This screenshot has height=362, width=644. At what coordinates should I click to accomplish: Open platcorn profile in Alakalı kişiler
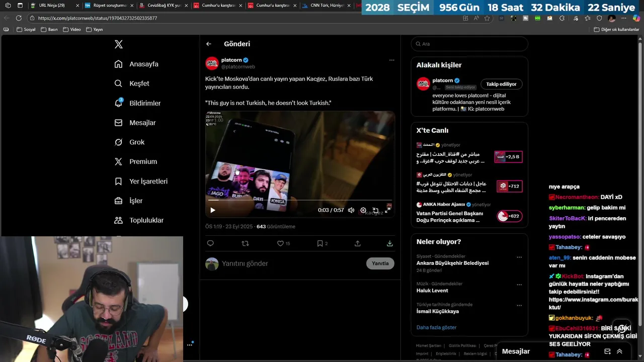(x=443, y=80)
